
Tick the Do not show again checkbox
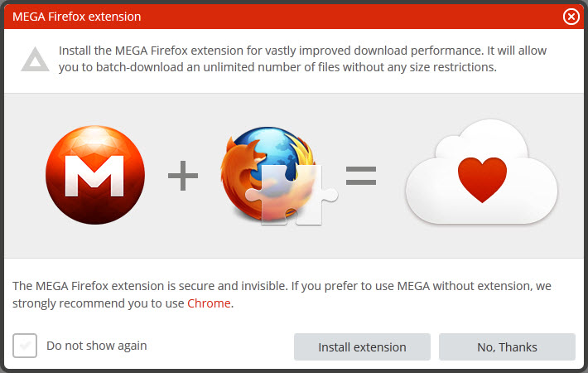(25, 346)
